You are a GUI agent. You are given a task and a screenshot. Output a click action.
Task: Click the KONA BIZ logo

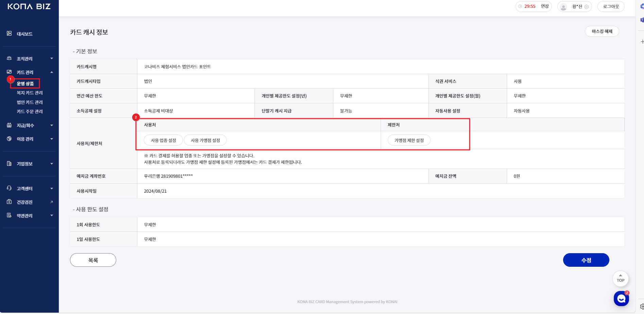pyautogui.click(x=29, y=6)
